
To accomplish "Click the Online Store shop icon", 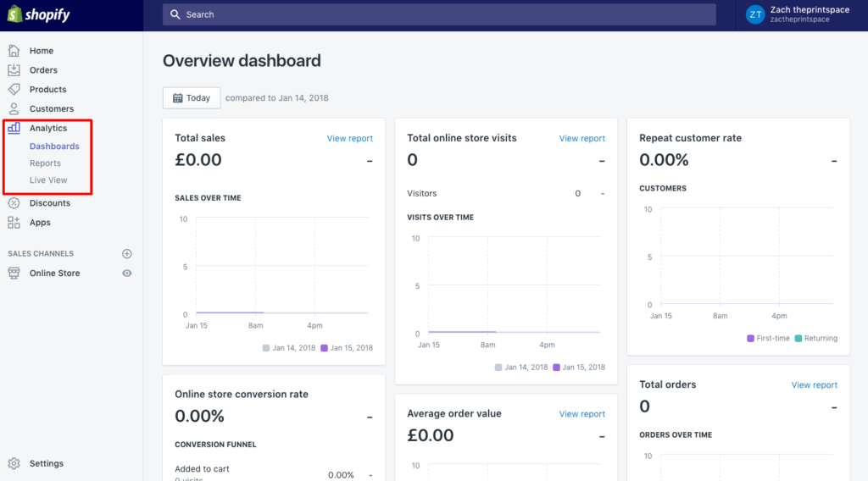I will [x=14, y=274].
